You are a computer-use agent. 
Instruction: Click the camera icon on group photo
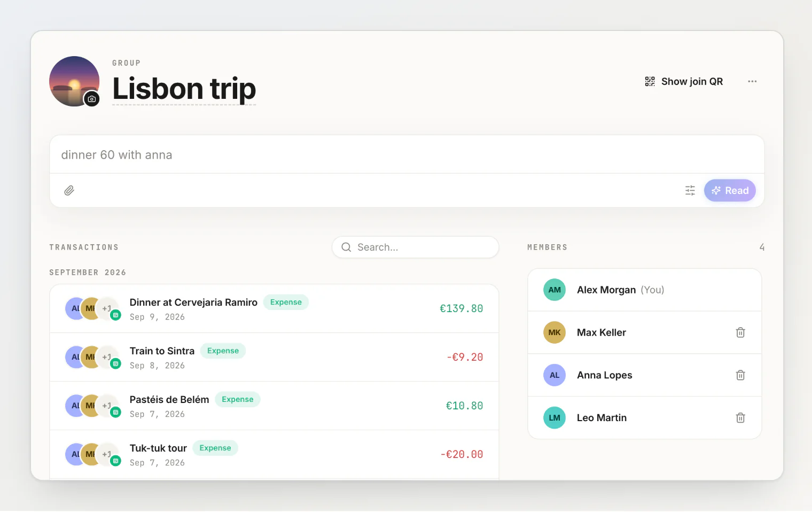tap(92, 99)
